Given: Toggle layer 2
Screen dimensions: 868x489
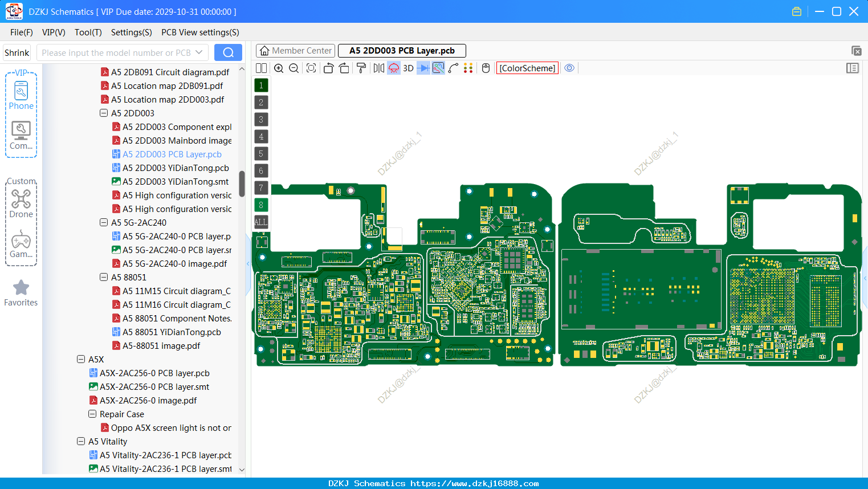Looking at the screenshot, I should coord(261,102).
